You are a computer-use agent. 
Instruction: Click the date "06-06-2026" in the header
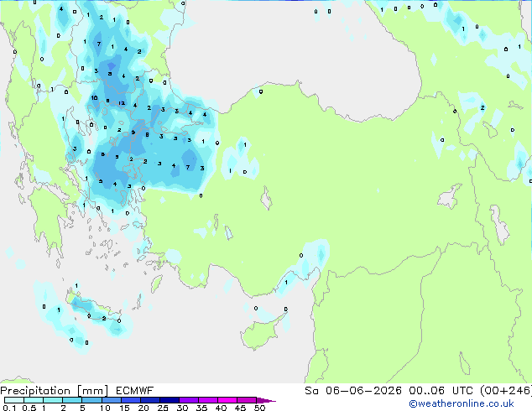tap(363, 391)
